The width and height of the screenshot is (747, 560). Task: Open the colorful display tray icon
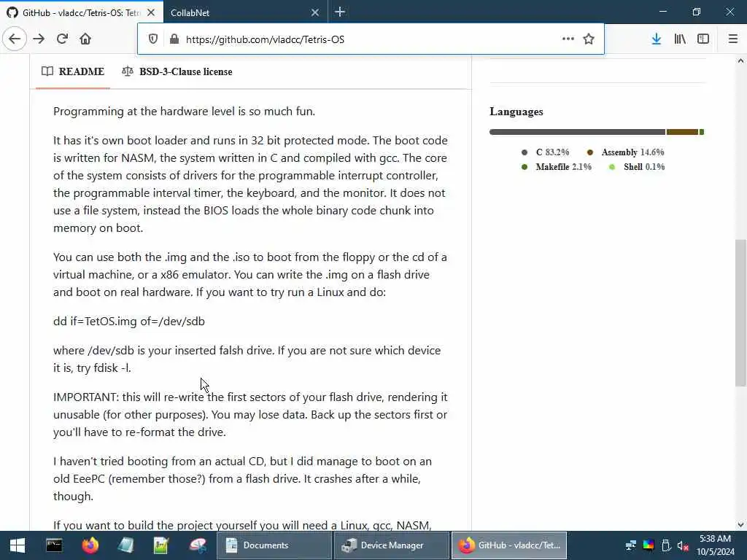tap(649, 545)
